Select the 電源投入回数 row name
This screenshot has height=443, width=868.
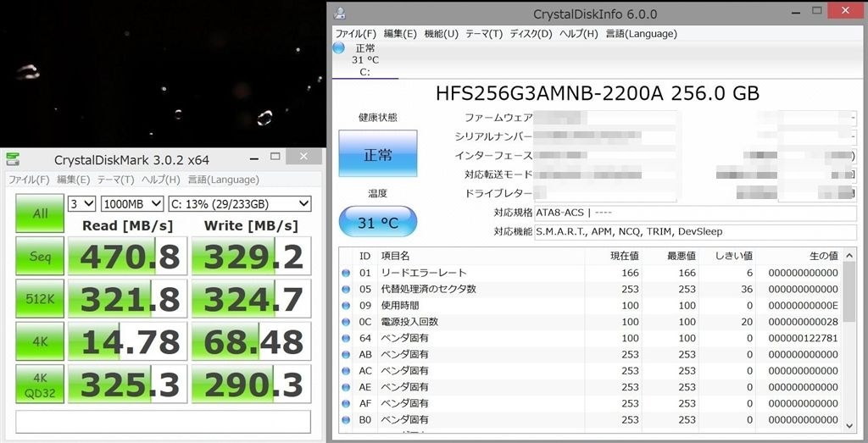(x=409, y=321)
